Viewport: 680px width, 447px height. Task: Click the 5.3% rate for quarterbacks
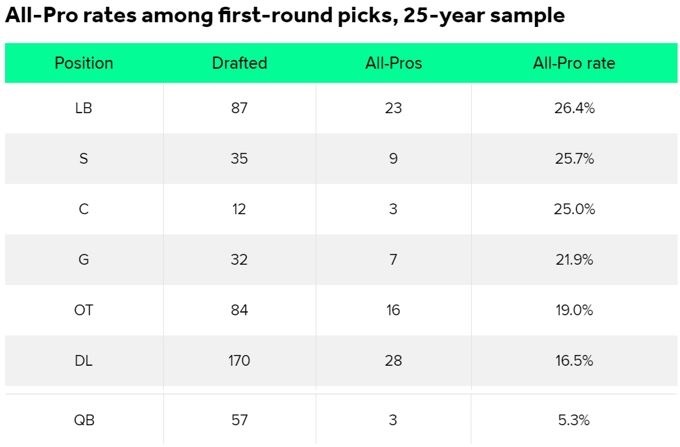(x=574, y=420)
